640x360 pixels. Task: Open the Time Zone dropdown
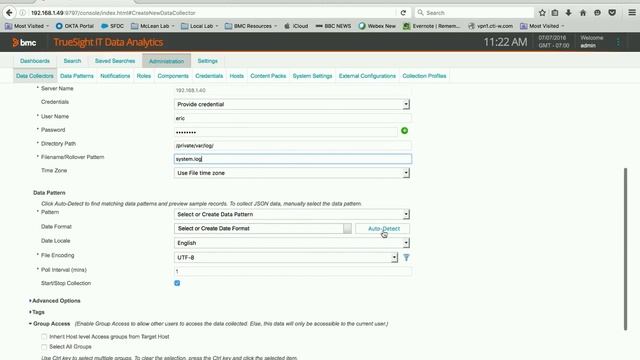(292, 173)
